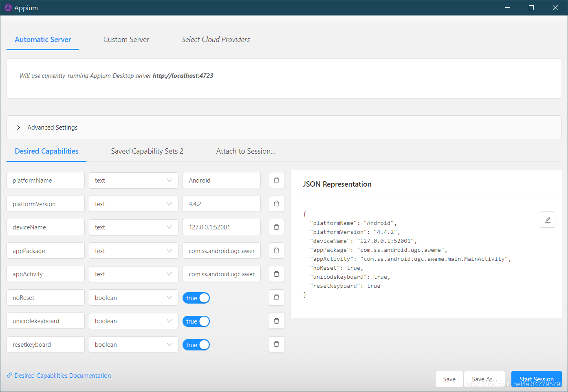Click the resetkeyboard name field
The height and width of the screenshot is (392, 568).
(x=46, y=344)
